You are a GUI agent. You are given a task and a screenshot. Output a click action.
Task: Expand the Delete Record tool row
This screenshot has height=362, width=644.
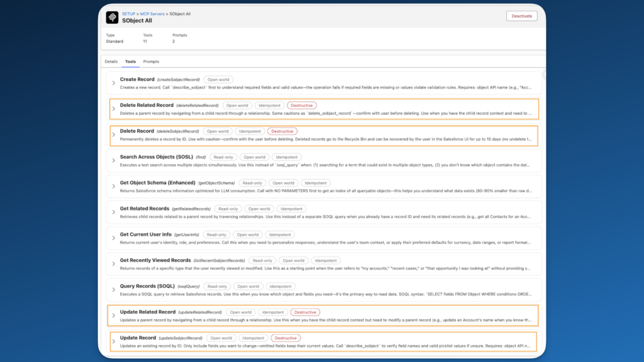tap(114, 134)
